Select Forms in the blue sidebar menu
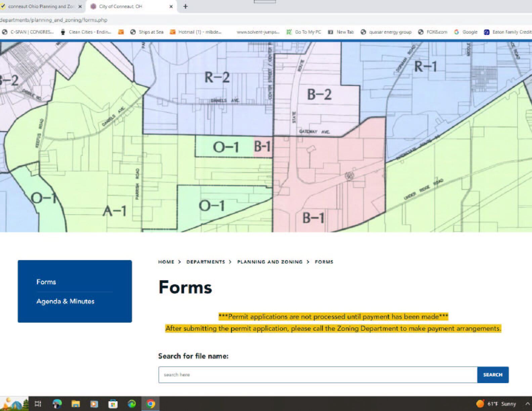The width and height of the screenshot is (532, 411). pyautogui.click(x=46, y=282)
